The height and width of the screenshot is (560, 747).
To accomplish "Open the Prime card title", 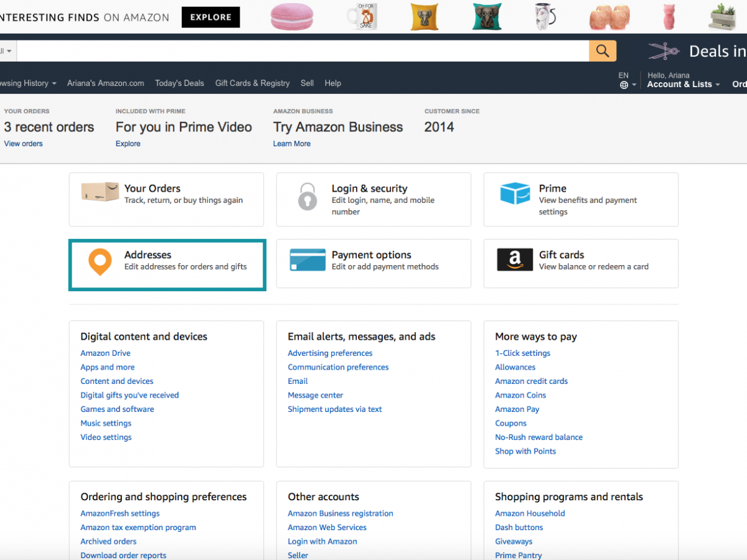I will 553,189.
